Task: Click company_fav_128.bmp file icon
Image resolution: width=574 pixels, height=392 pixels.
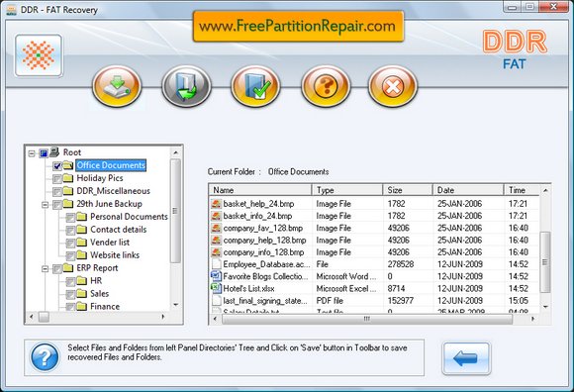Action: pos(216,228)
